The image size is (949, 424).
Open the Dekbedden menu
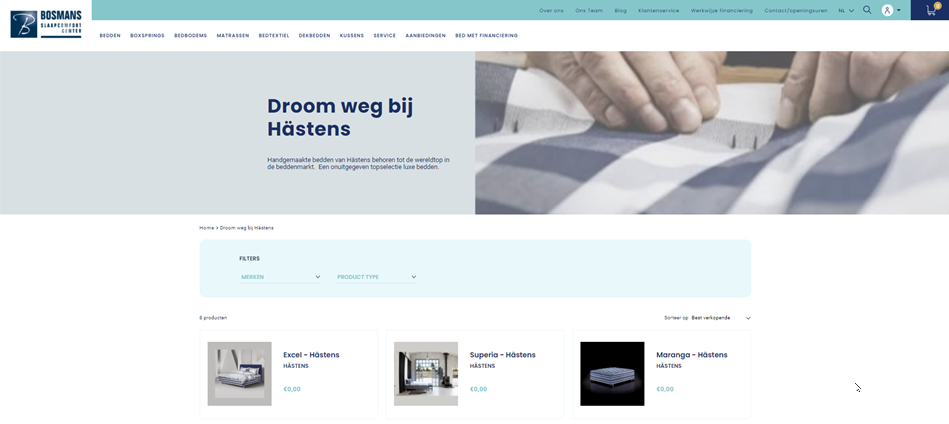tap(315, 36)
